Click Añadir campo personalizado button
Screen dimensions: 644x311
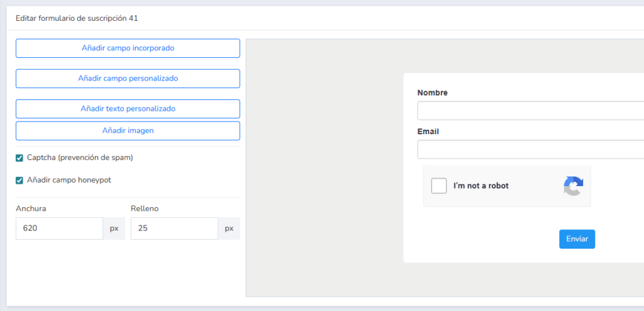(128, 79)
